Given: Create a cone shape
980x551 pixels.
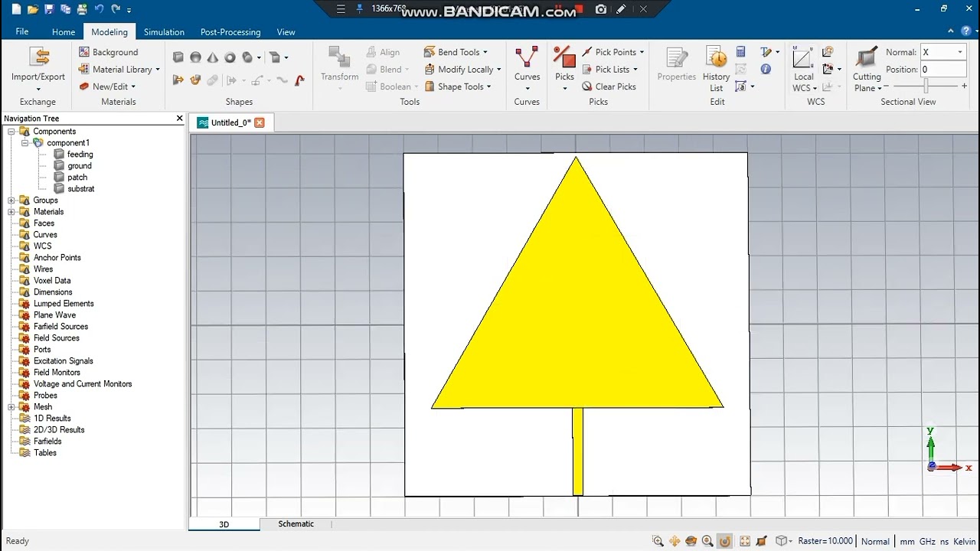Looking at the screenshot, I should 212,57.
